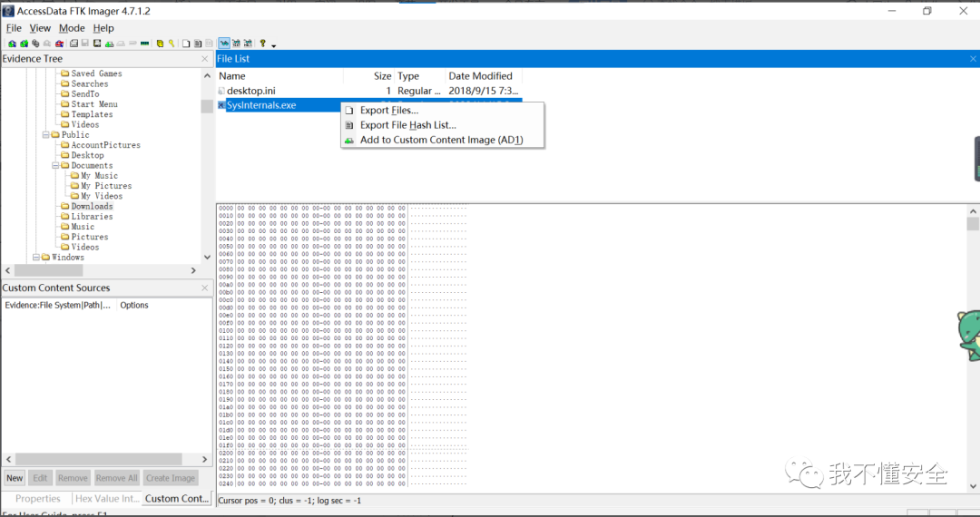
Task: Switch to the Hex Value Int... tab
Action: [107, 499]
